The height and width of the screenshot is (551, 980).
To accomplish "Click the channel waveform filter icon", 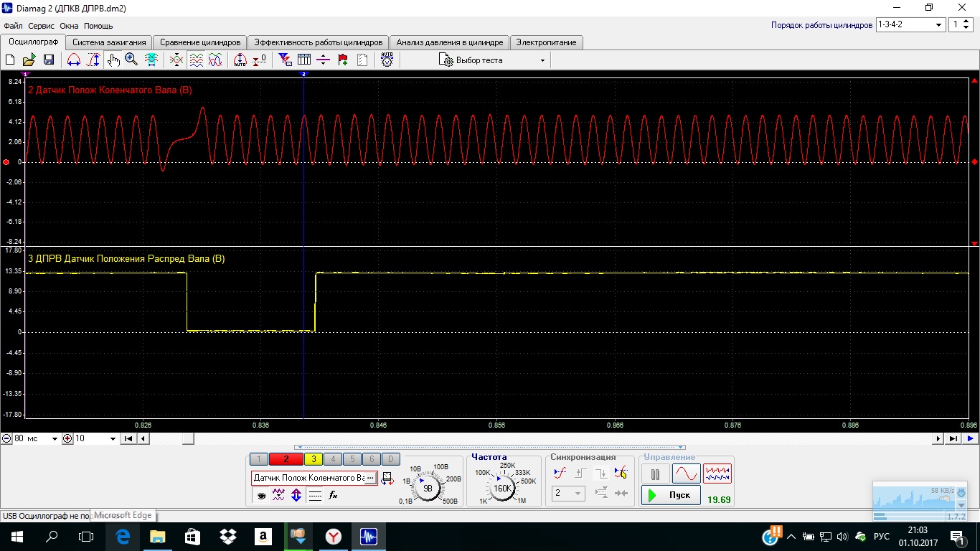I will (278, 495).
